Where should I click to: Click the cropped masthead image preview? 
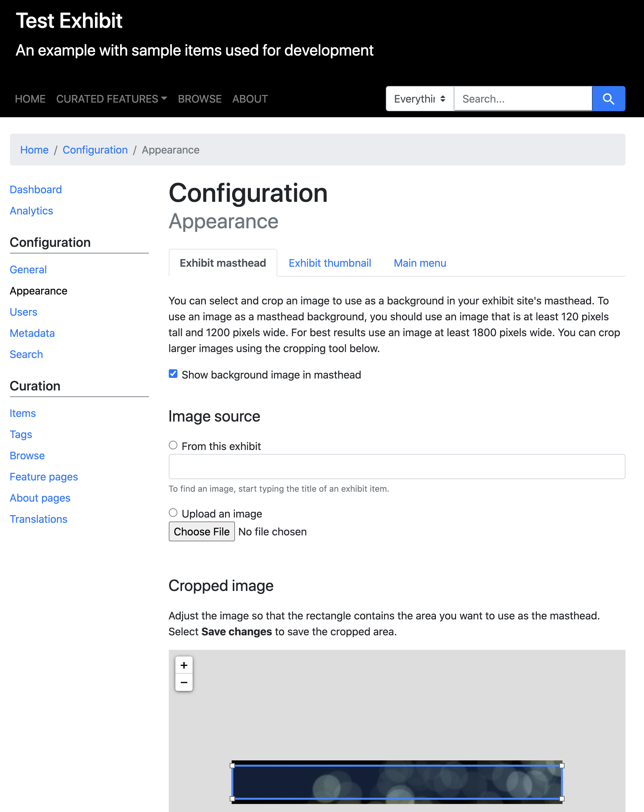click(396, 782)
